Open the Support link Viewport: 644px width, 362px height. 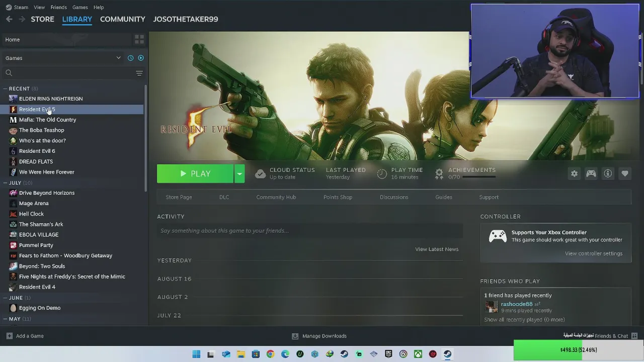tap(489, 197)
